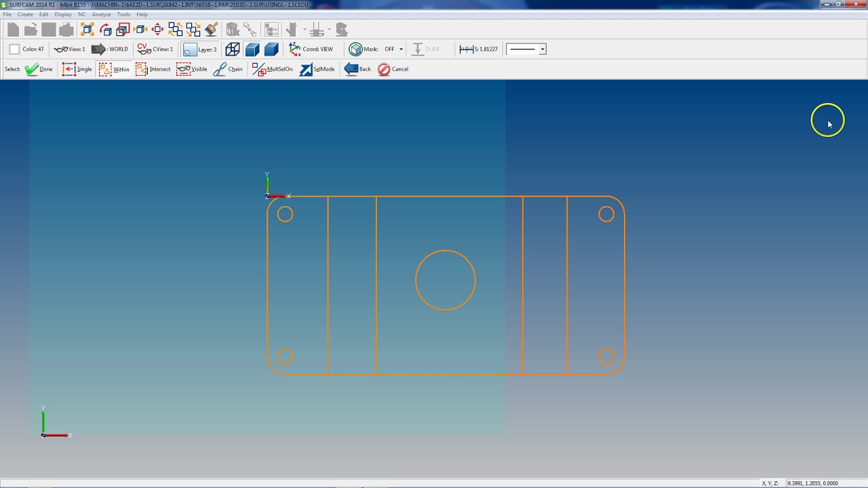Viewport: 868px width, 488px height.
Task: Switch to wireframe display cube icon
Action: click(233, 49)
